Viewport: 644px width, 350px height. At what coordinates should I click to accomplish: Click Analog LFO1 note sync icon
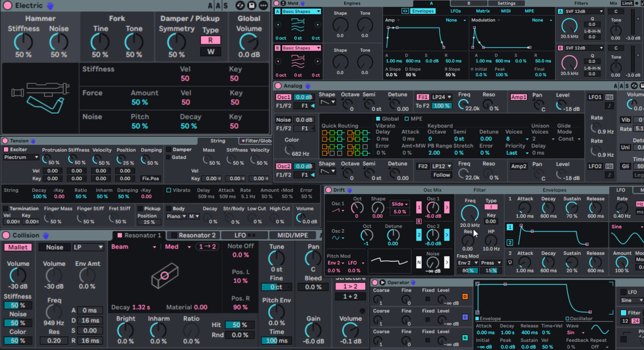click(610, 106)
